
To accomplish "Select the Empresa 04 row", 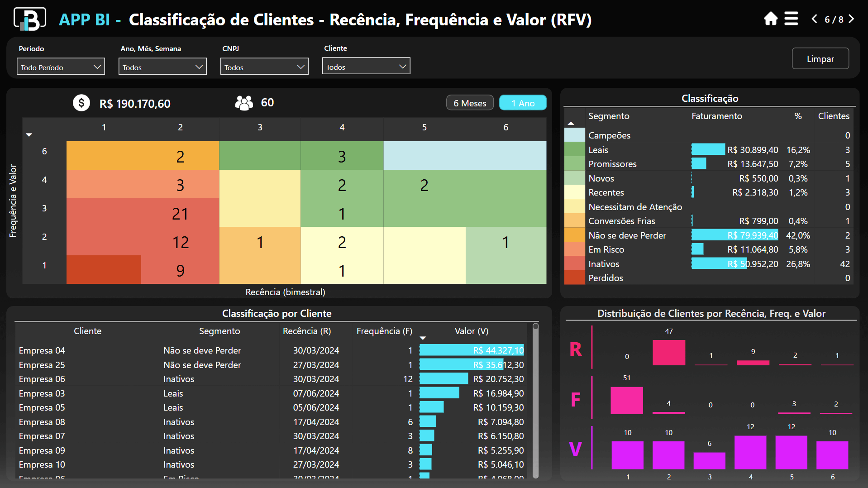I will (x=42, y=350).
